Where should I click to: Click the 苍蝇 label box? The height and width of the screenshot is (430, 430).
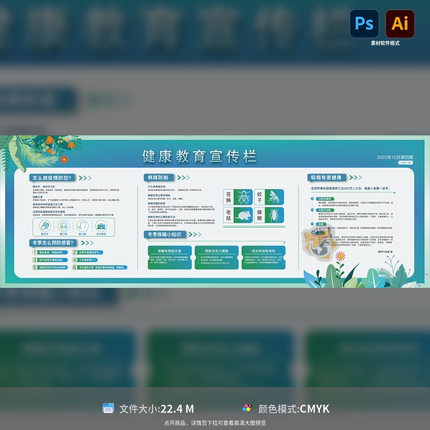228,197
